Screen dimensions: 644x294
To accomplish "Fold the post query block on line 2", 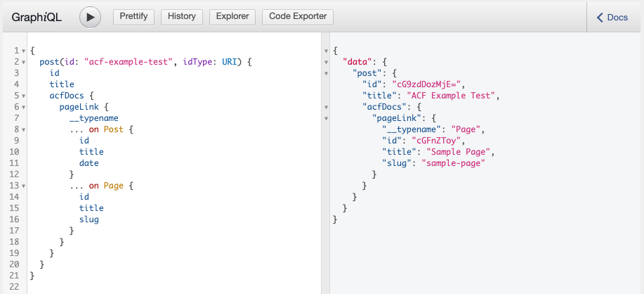I will (24, 63).
